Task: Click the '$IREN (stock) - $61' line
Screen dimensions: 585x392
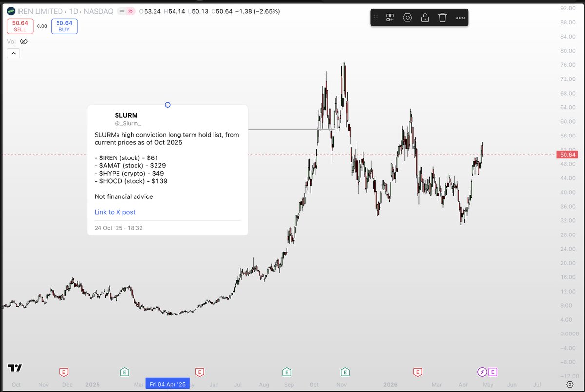Action: click(126, 158)
